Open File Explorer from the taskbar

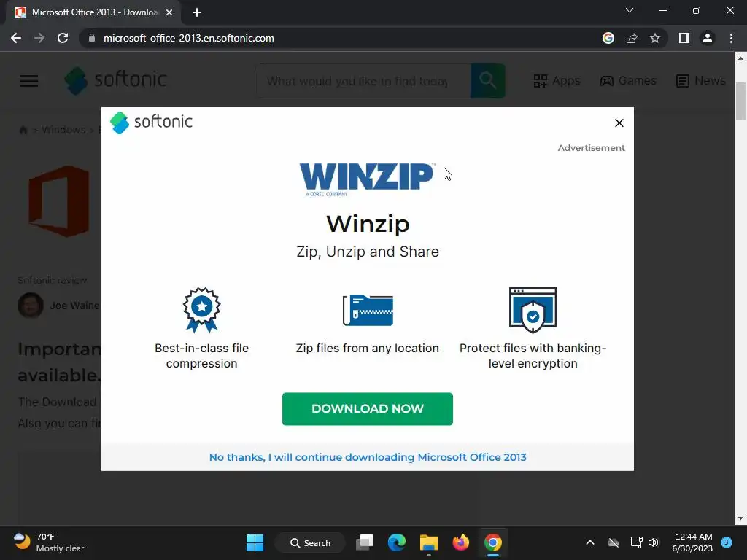click(429, 542)
